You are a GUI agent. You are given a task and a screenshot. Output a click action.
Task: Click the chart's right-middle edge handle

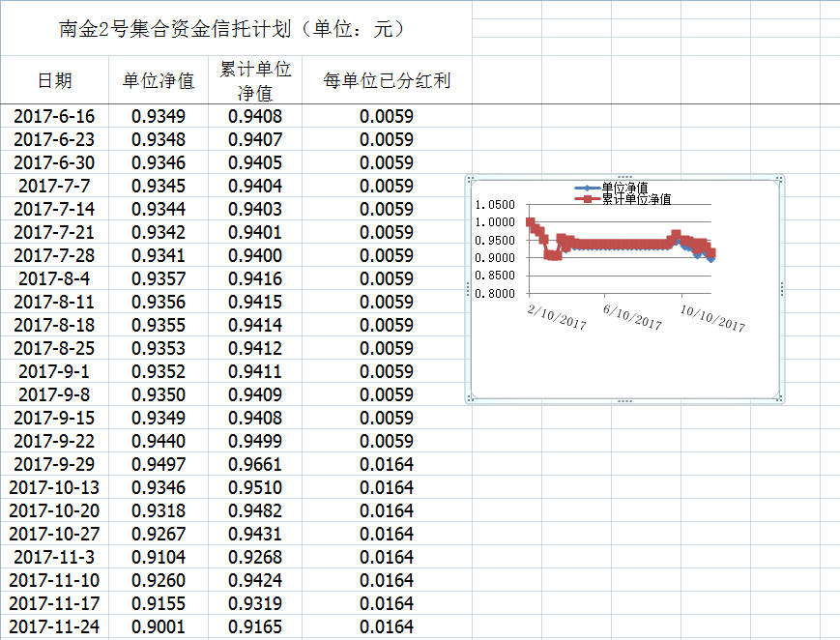pos(781,289)
